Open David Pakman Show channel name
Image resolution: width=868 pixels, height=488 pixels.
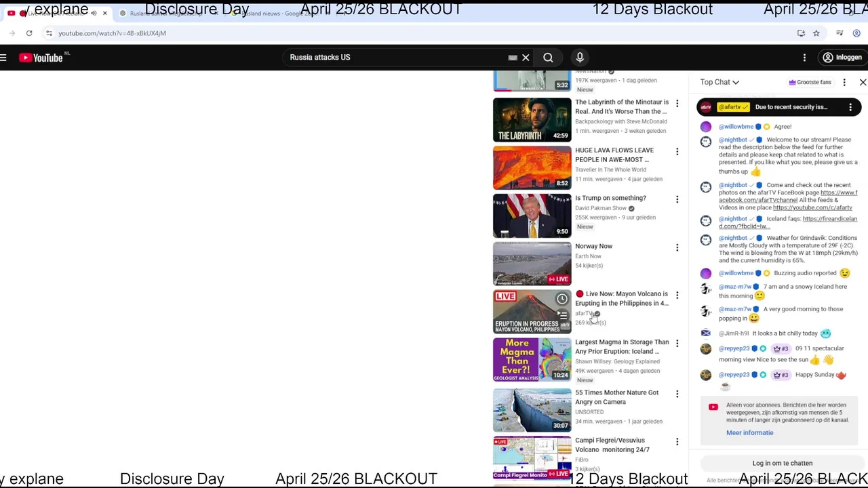601,208
